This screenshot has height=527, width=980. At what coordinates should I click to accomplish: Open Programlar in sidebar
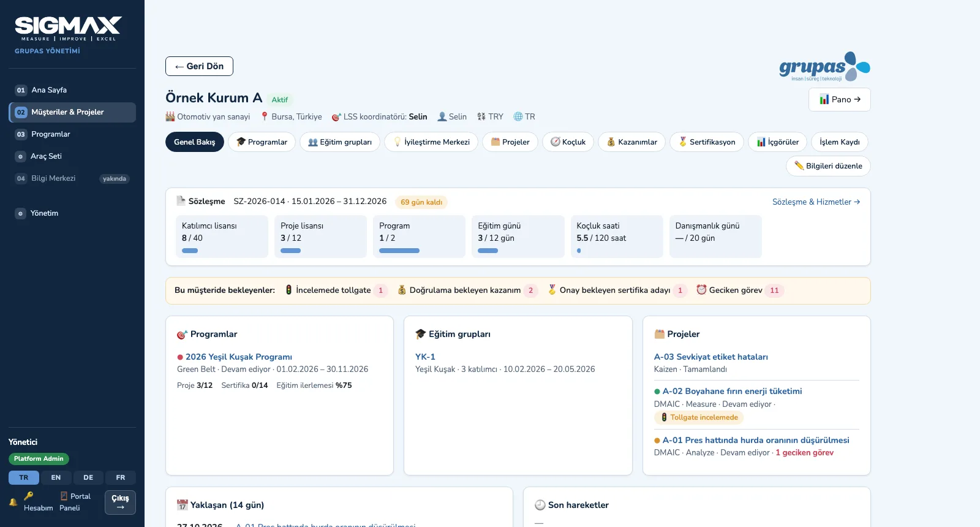tap(72, 134)
